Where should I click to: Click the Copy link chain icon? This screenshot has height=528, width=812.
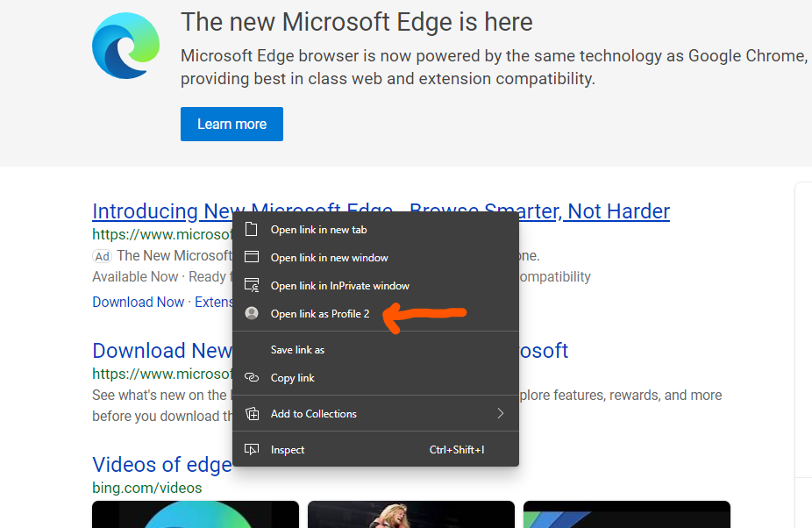[252, 377]
